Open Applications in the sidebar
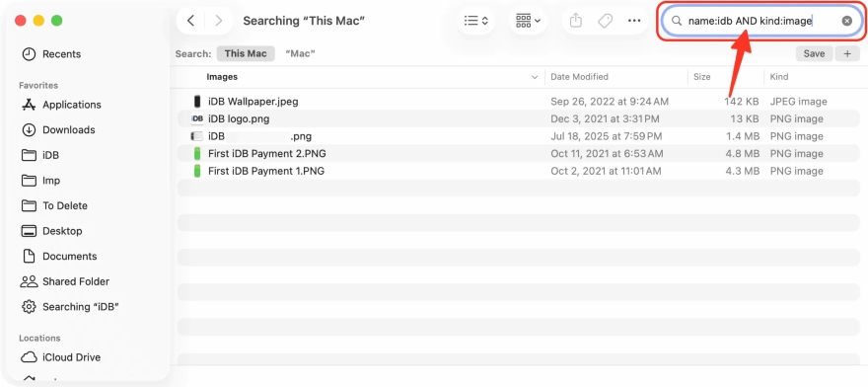This screenshot has width=868, height=387. click(x=72, y=105)
